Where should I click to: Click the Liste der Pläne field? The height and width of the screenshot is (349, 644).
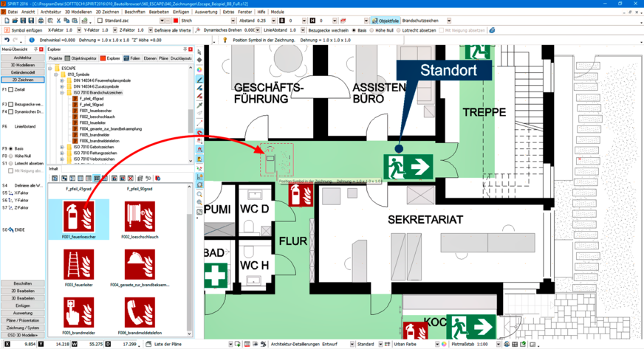(190, 344)
